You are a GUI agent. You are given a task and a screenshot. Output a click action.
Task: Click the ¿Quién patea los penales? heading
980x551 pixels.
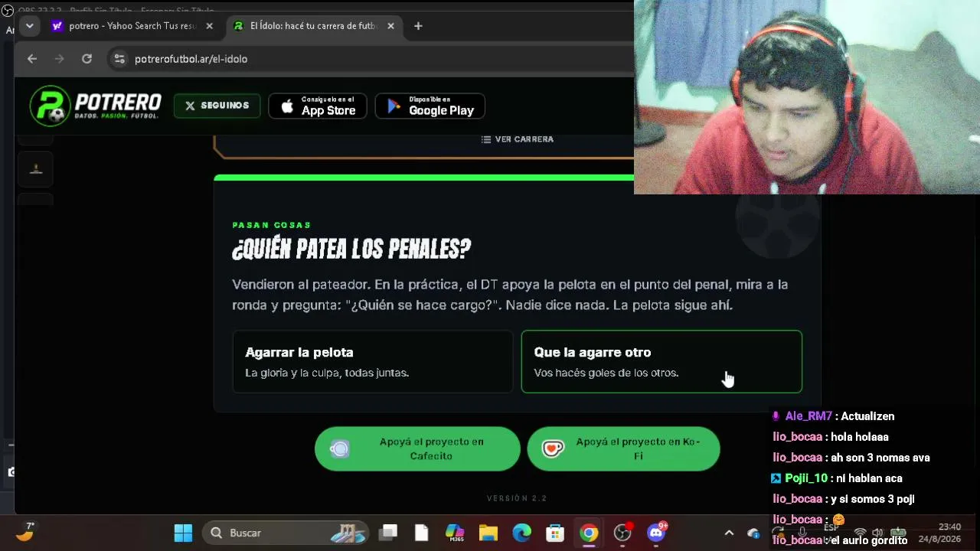pyautogui.click(x=351, y=249)
